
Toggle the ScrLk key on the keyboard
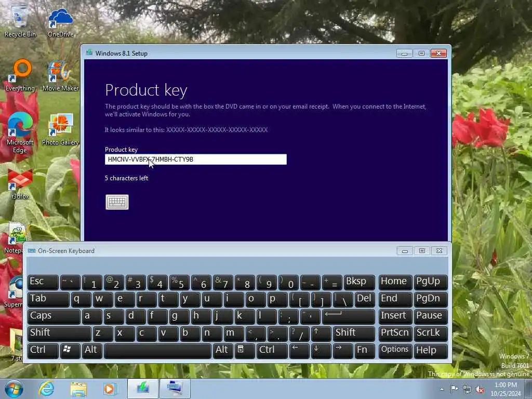click(x=431, y=333)
